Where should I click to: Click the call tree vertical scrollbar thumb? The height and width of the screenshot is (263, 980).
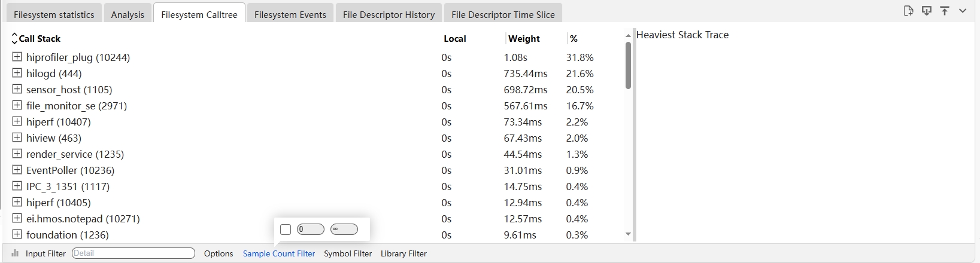click(628, 66)
